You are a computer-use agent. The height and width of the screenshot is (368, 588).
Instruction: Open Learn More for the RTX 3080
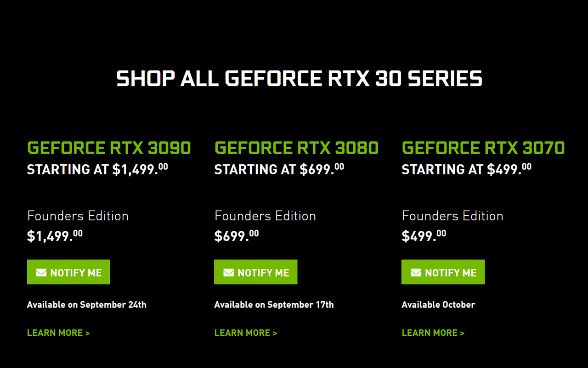pyautogui.click(x=242, y=333)
